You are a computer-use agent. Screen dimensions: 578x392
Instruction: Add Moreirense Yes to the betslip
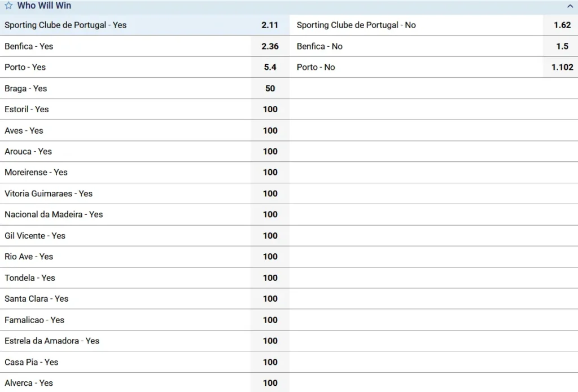(x=270, y=173)
